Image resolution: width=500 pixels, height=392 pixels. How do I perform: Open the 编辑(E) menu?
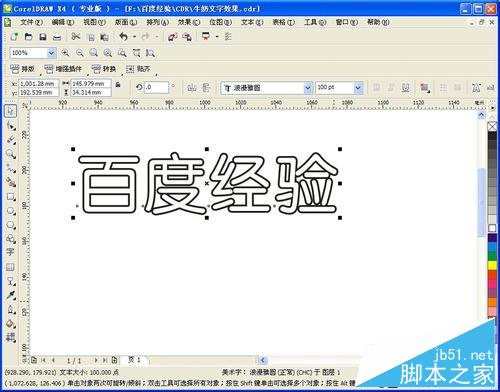point(63,22)
